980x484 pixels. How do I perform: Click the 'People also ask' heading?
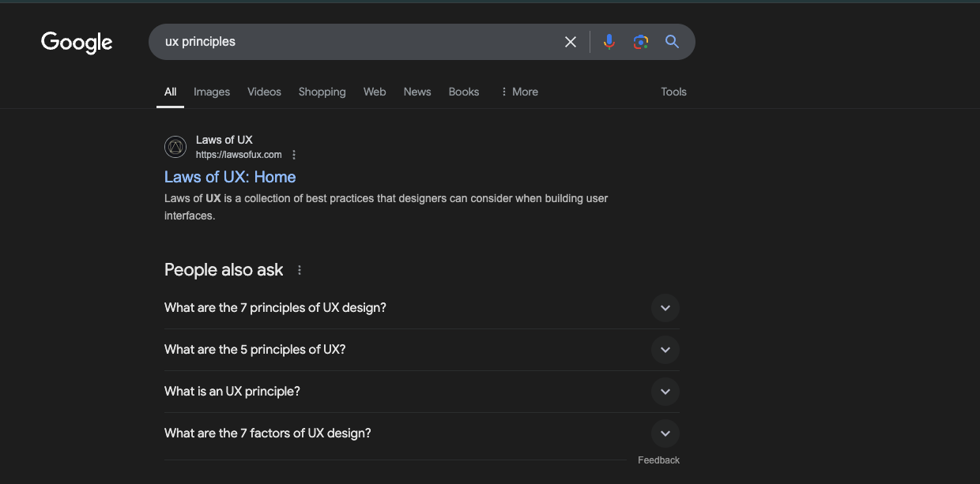click(x=224, y=270)
